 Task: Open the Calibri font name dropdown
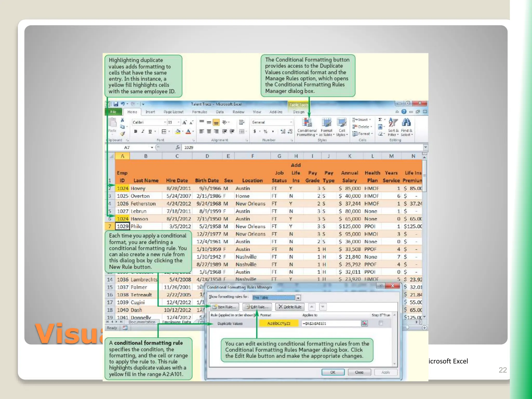click(165, 122)
